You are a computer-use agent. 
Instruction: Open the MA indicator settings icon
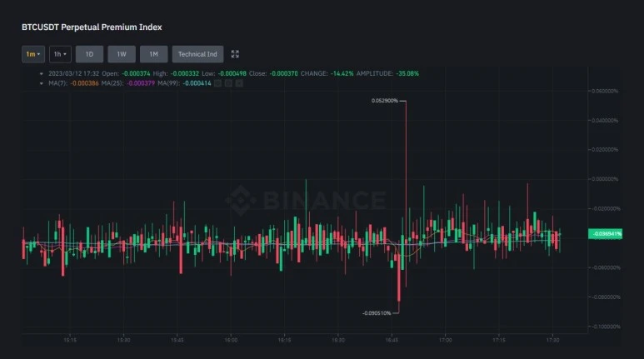(228, 83)
